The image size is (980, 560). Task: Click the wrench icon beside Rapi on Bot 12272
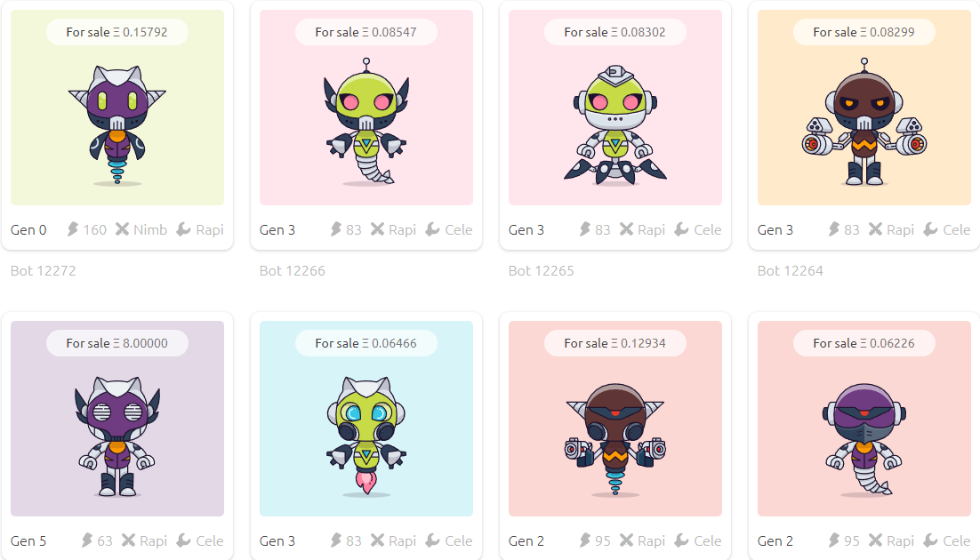tap(183, 229)
